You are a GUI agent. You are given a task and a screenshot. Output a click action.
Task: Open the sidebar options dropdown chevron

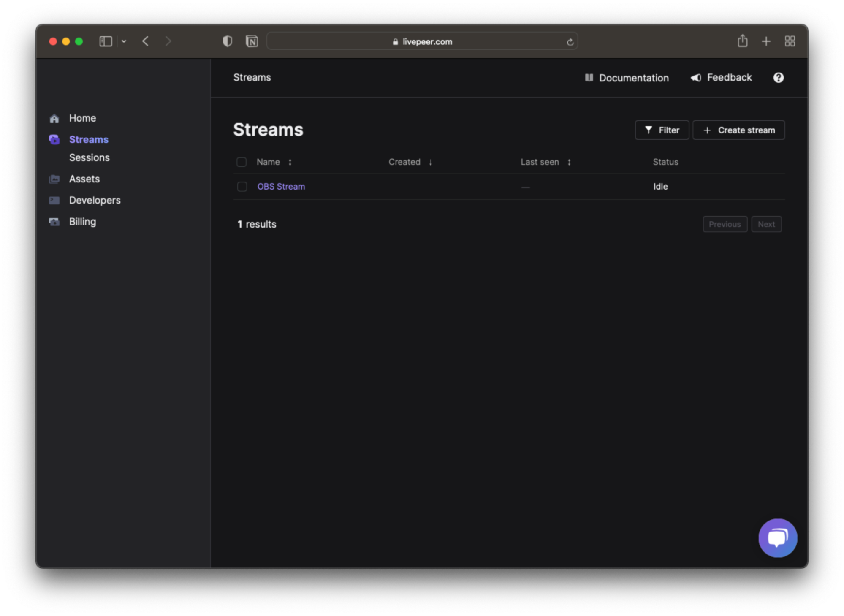[124, 41]
